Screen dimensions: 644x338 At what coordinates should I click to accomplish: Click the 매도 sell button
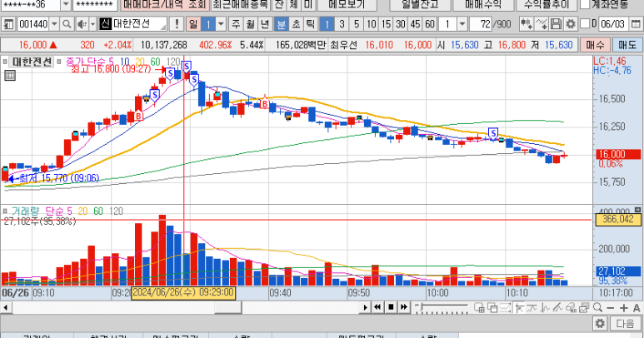[x=627, y=44]
